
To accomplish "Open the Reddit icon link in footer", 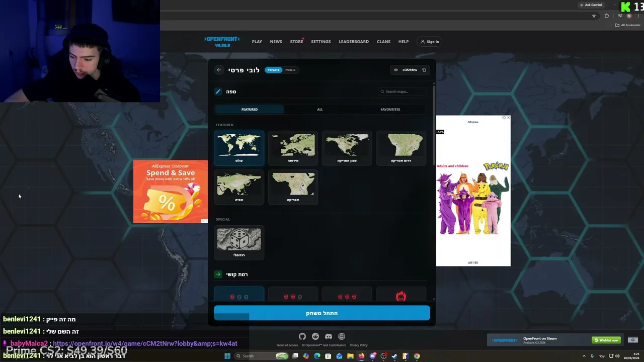I will pos(315,336).
